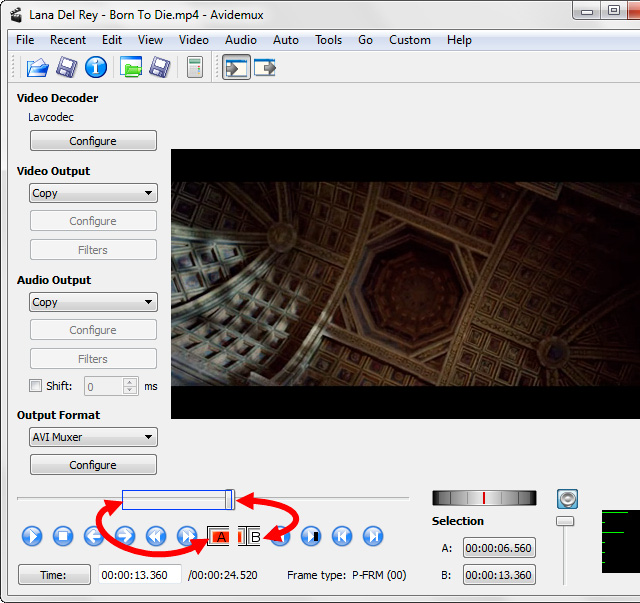Jump to next keyframe with the fast-forward icon

(x=187, y=536)
